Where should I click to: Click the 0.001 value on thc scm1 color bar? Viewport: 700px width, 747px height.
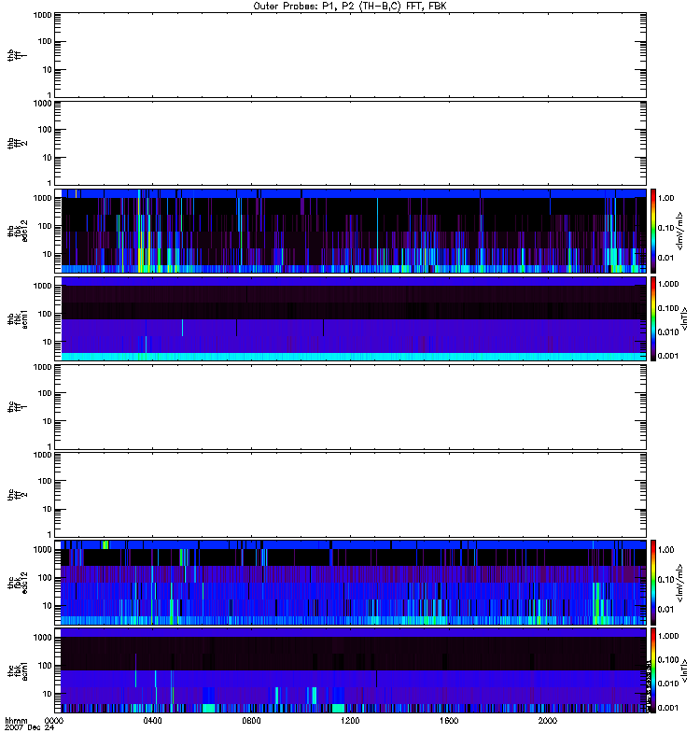[668, 708]
